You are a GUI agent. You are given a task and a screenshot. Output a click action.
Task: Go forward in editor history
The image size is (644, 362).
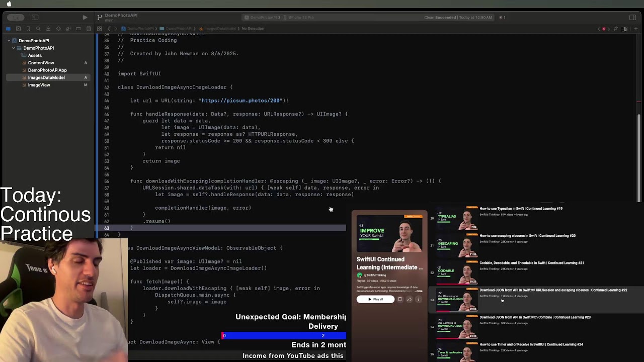click(x=116, y=29)
